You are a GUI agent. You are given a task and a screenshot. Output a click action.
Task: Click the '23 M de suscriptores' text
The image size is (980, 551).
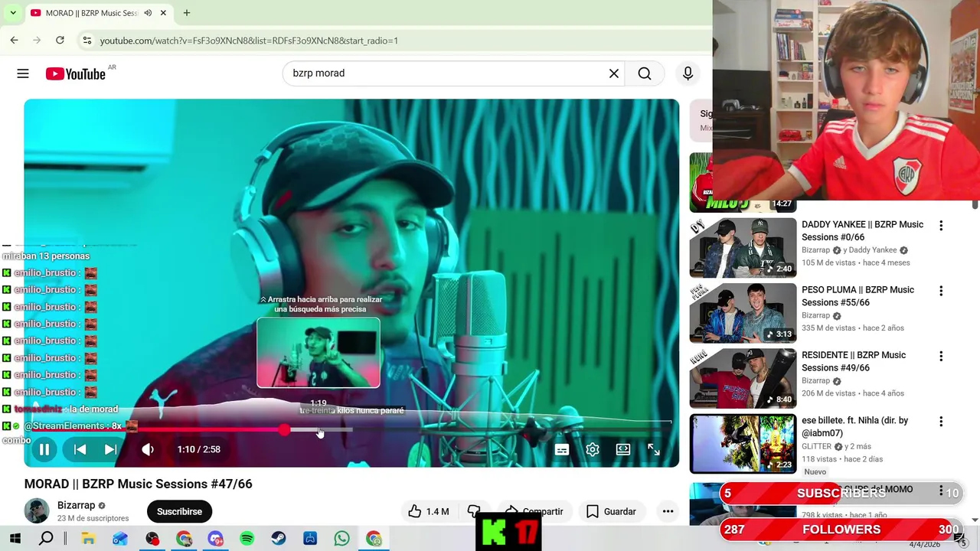[x=93, y=518]
